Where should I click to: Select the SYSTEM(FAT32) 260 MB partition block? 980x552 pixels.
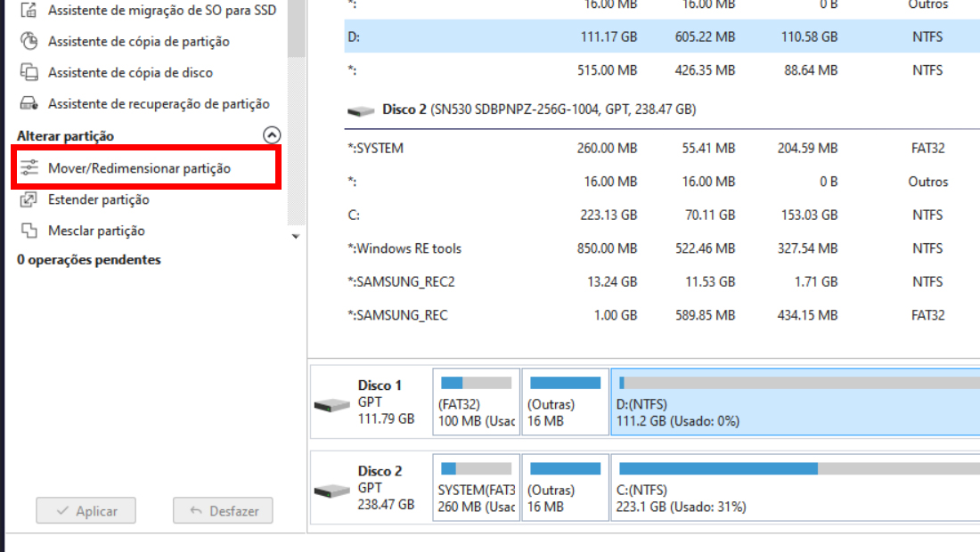[477, 487]
